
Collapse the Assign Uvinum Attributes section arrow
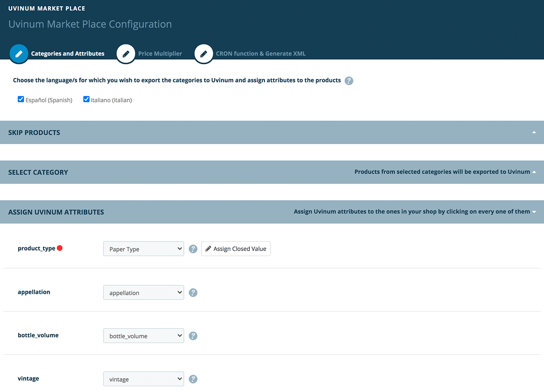pyautogui.click(x=534, y=212)
